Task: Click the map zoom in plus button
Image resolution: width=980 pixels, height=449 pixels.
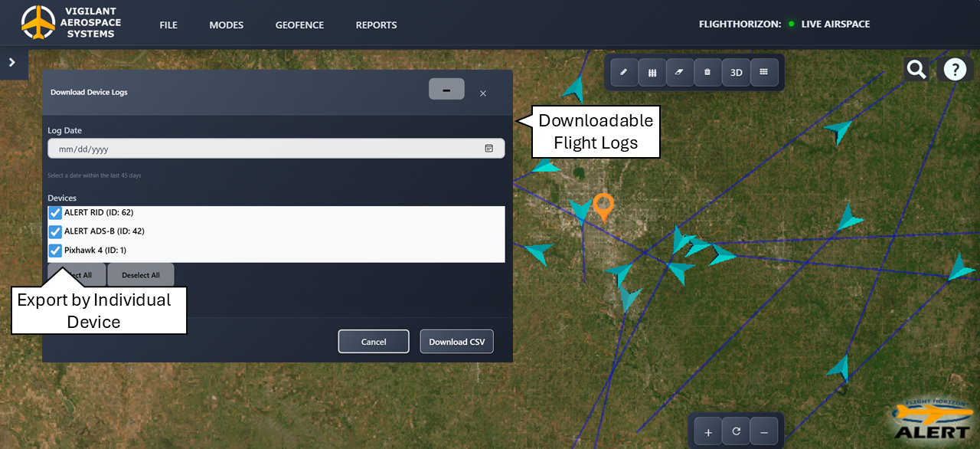Action: (x=708, y=433)
